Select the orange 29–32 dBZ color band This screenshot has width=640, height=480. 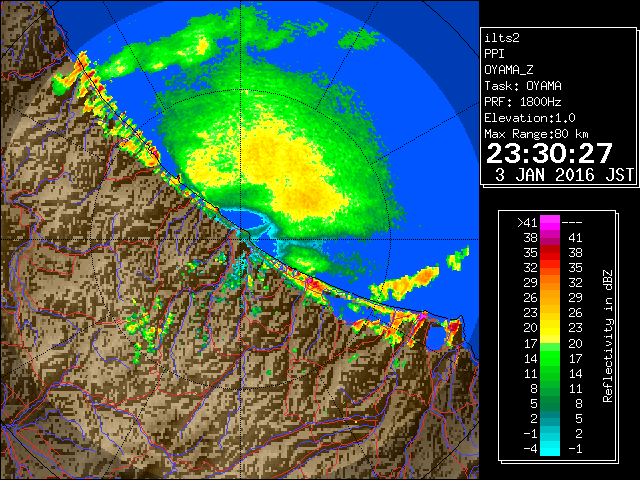(550, 283)
